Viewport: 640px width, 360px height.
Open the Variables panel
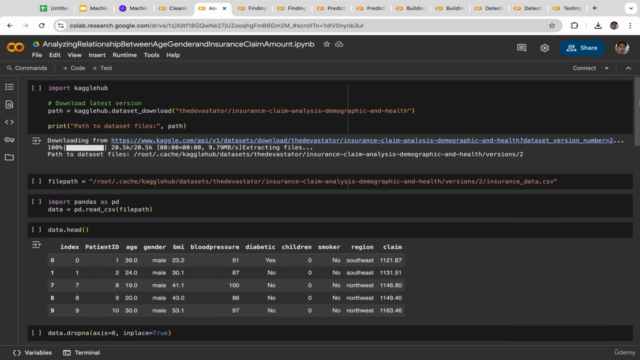[33, 353]
